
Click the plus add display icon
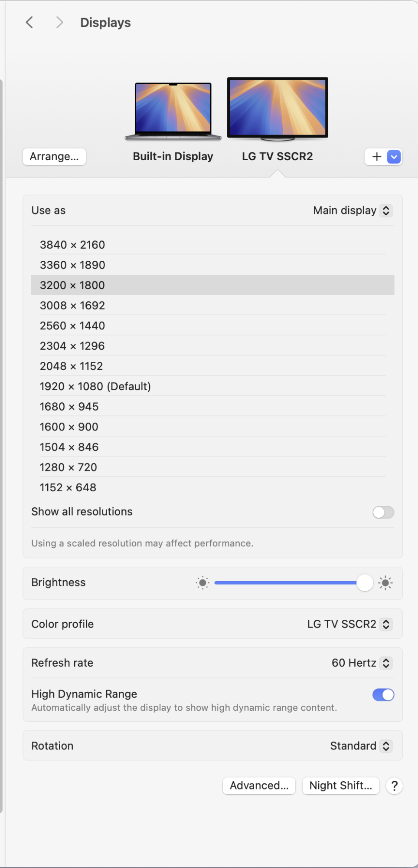(x=377, y=157)
